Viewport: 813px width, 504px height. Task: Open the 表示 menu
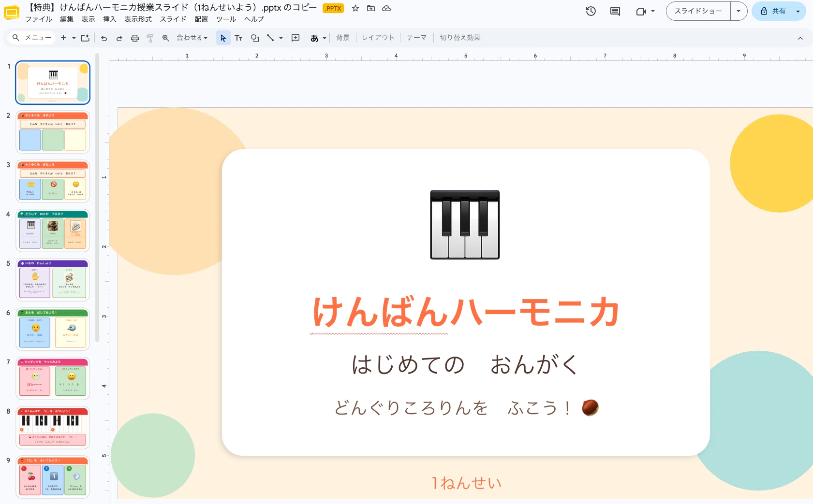coord(88,19)
